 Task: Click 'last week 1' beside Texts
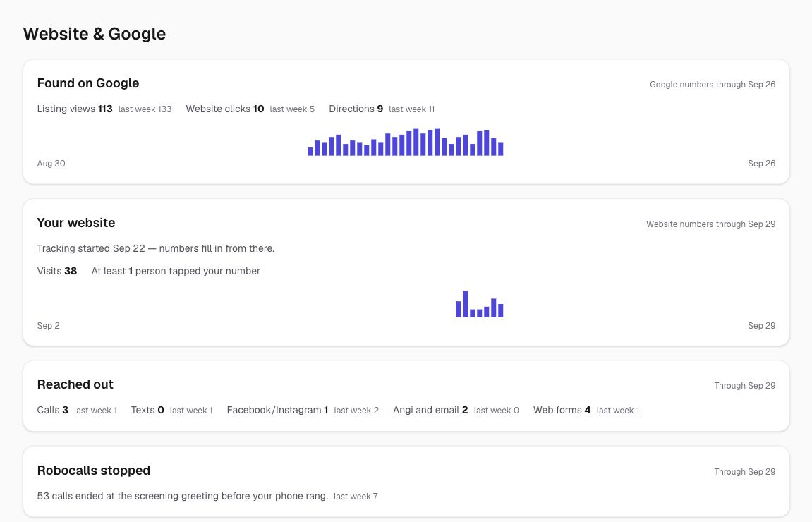pos(191,411)
